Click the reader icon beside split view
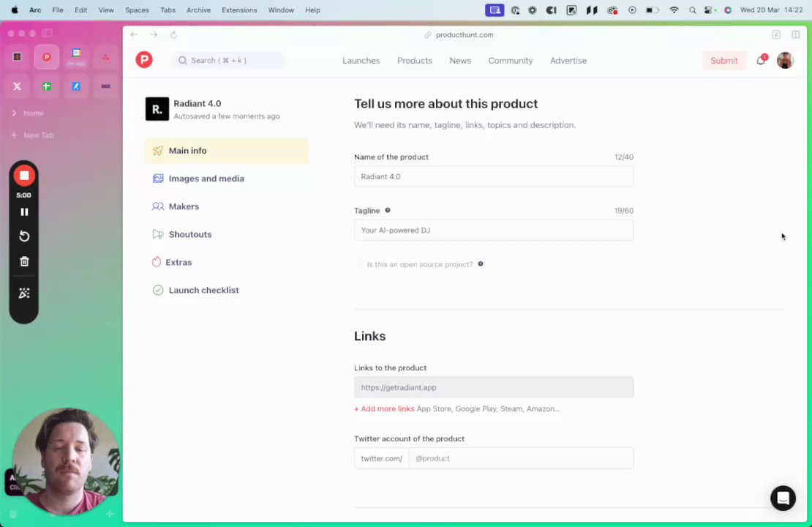Image resolution: width=812 pixels, height=527 pixels. (x=775, y=34)
